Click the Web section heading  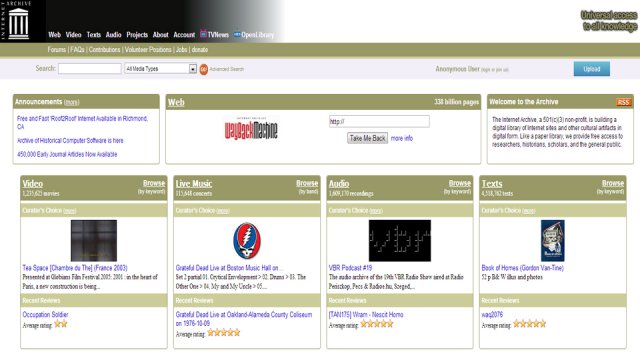point(176,102)
